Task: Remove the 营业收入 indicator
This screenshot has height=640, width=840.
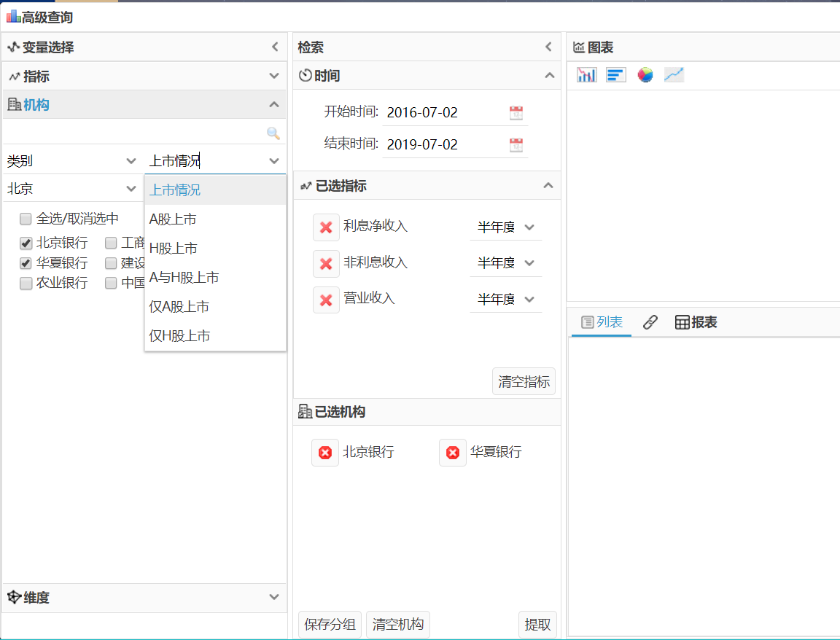Action: pos(326,300)
